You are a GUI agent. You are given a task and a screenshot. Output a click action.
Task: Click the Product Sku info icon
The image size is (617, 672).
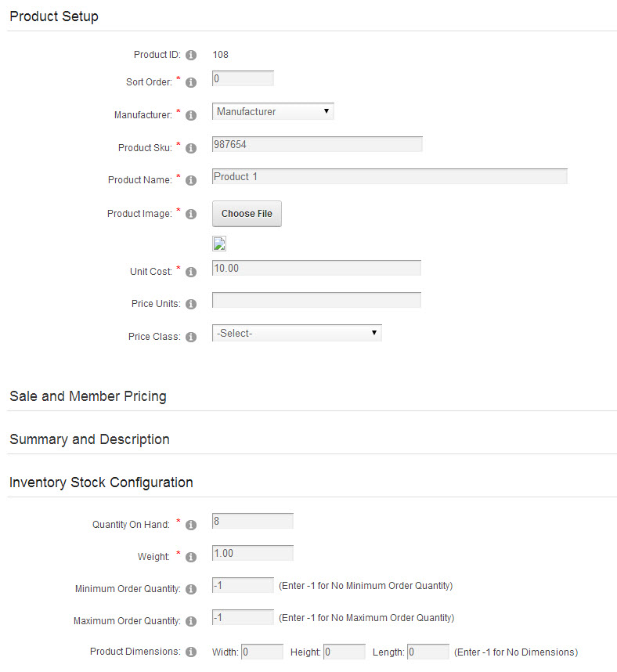(191, 148)
